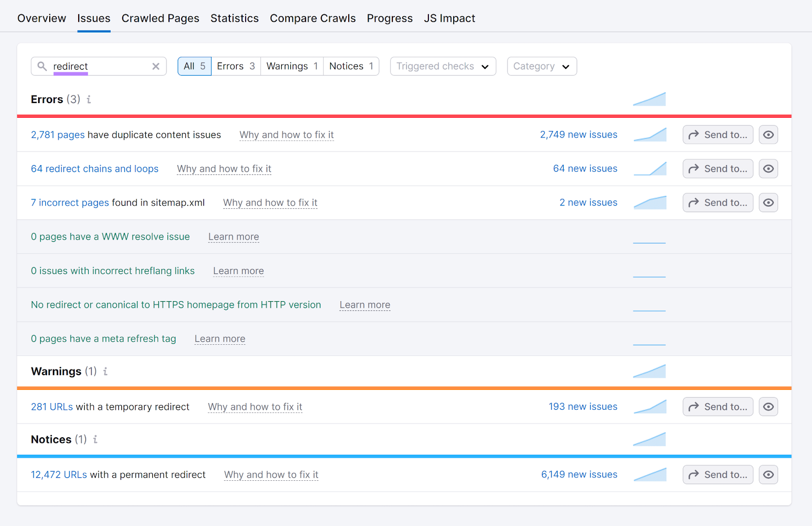Click the search magnifier icon
812x526 pixels.
42,66
